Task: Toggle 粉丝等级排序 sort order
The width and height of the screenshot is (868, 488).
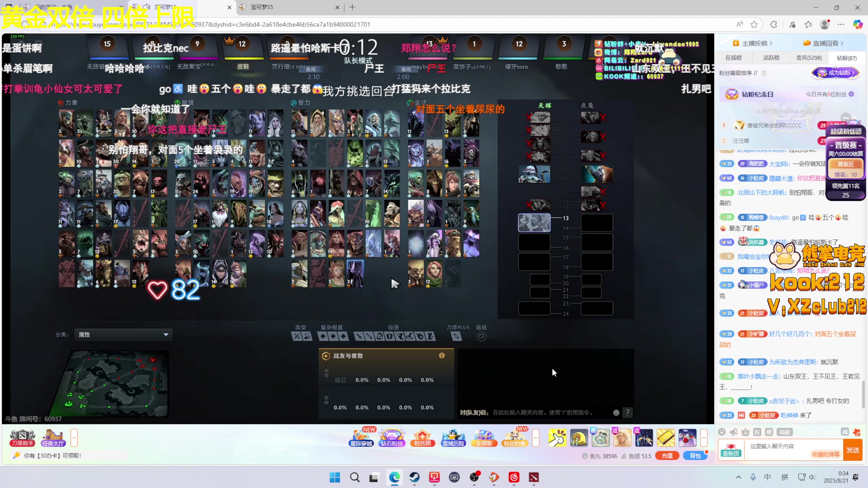Action: [x=738, y=73]
